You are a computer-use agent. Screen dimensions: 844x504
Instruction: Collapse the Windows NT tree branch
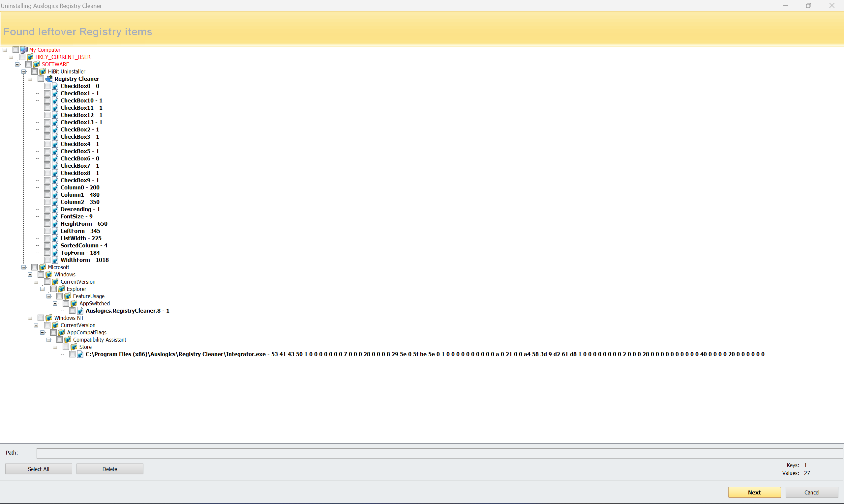[30, 318]
